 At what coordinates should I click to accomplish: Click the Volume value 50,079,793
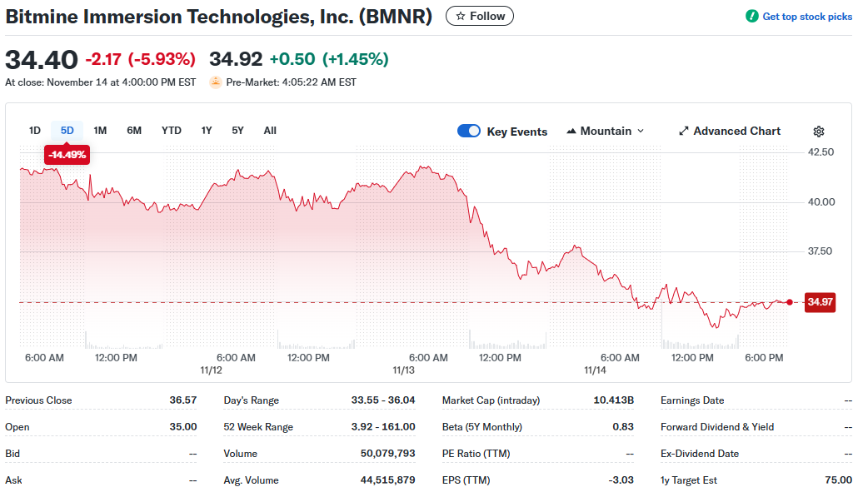(387, 453)
